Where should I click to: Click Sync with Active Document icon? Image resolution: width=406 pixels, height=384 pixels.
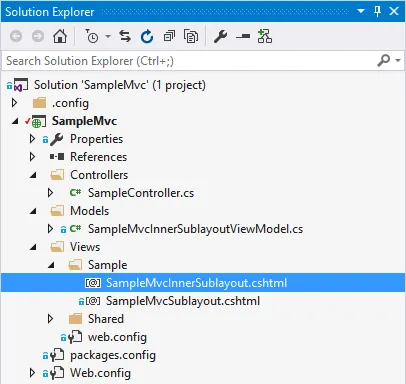click(125, 36)
